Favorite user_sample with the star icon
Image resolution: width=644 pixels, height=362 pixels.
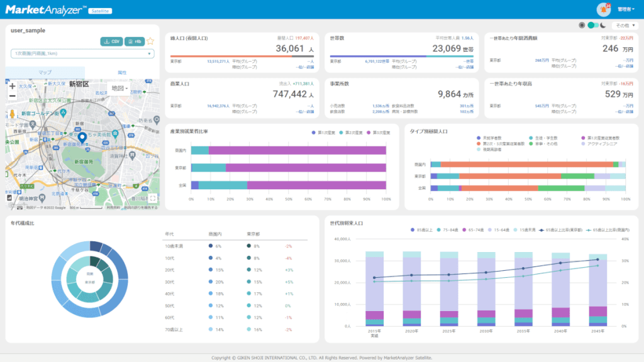click(x=150, y=41)
